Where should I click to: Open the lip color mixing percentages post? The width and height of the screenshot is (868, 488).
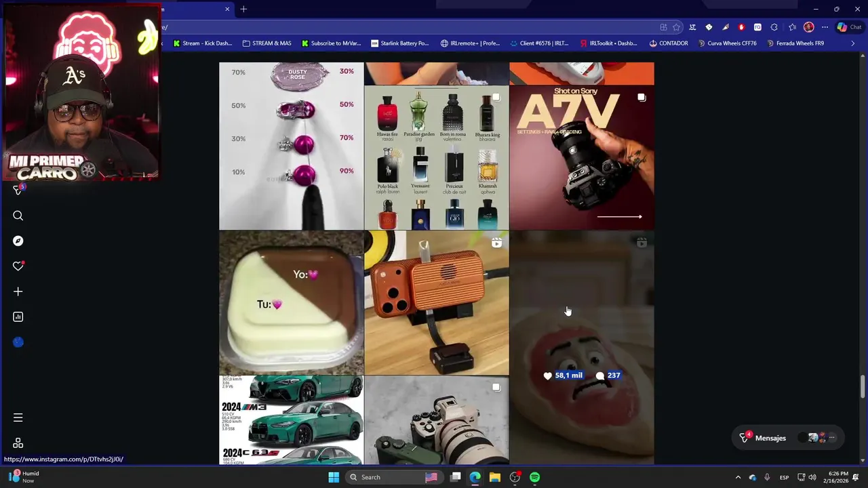[x=291, y=146]
